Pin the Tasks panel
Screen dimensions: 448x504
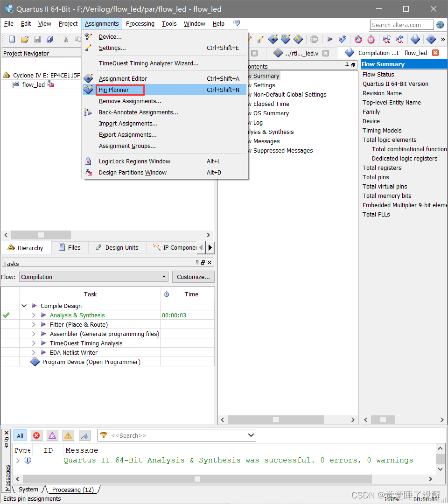(x=197, y=262)
